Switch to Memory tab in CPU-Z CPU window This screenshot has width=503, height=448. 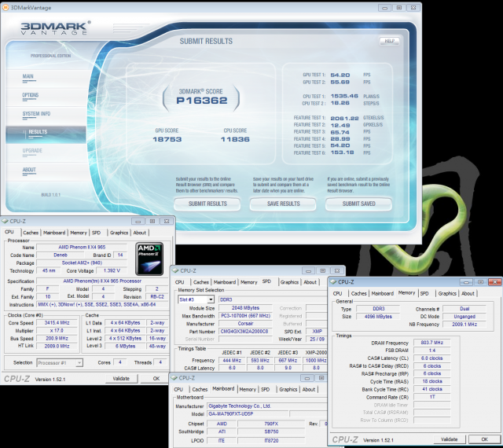79,233
